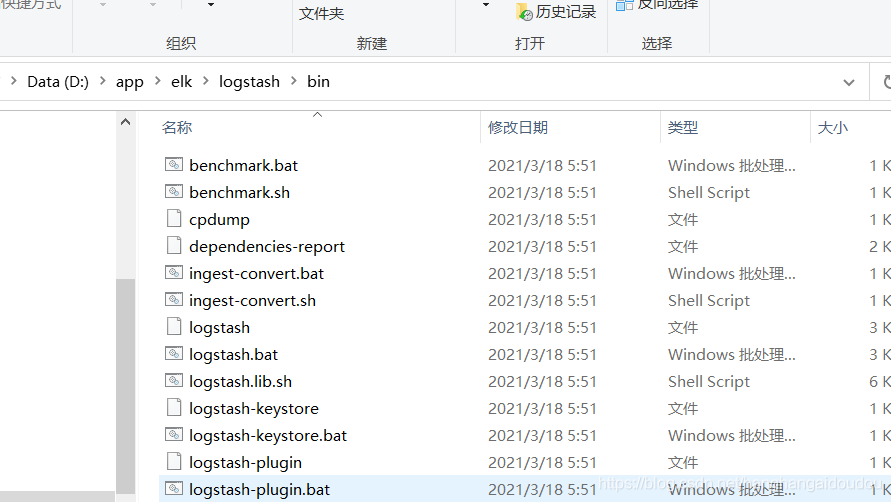Refresh the folder with the address bar button
Viewport: 891px width, 502px height.
tap(885, 82)
